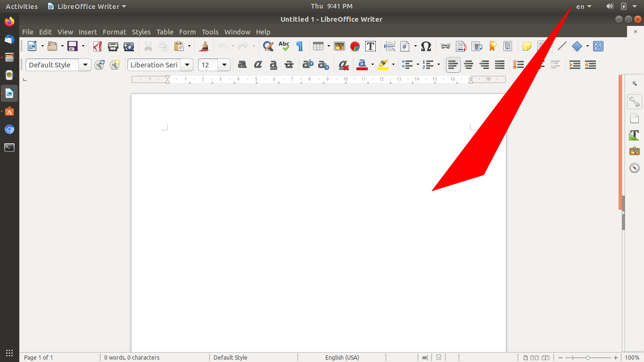Insert a chart
This screenshot has width=644, height=362.
click(x=355, y=46)
